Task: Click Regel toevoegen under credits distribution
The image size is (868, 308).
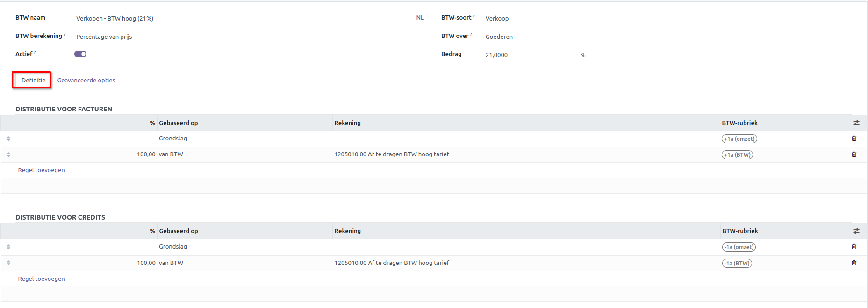Action: (41, 279)
